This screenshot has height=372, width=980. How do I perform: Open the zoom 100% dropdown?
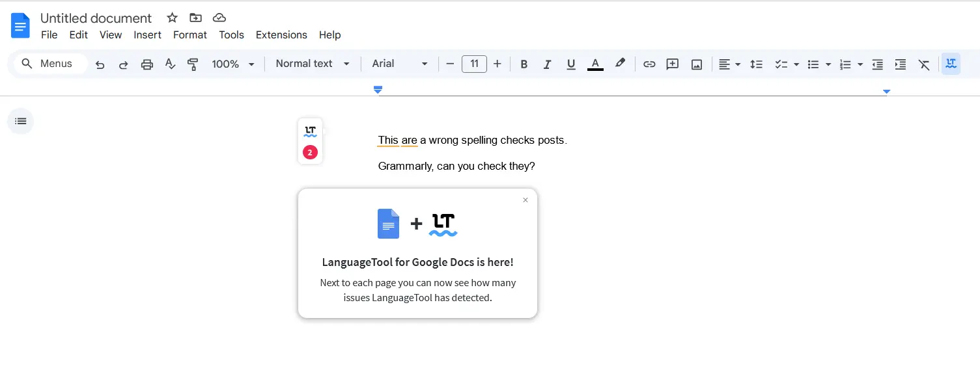[233, 64]
